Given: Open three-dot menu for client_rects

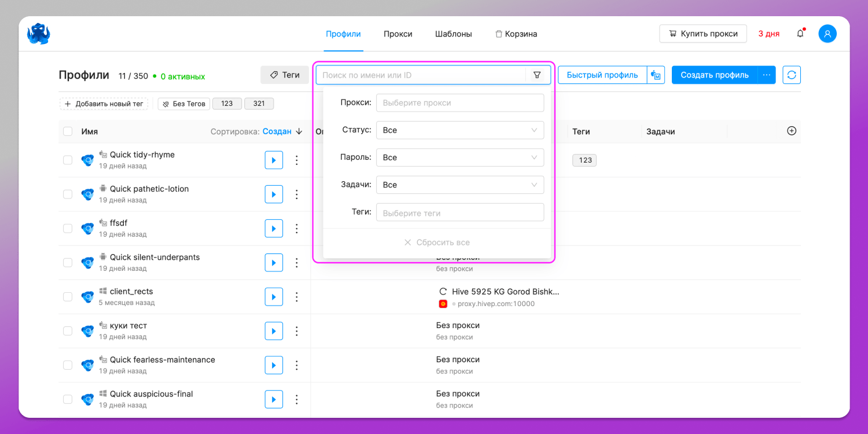Looking at the screenshot, I should [x=297, y=296].
